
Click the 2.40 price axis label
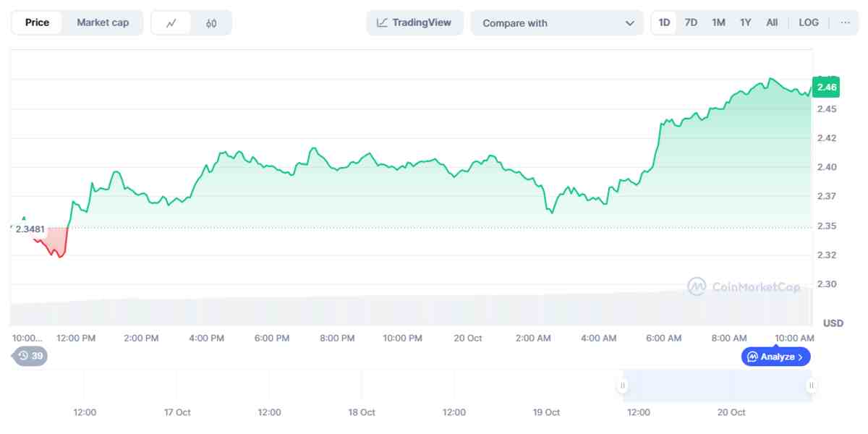[x=826, y=167]
